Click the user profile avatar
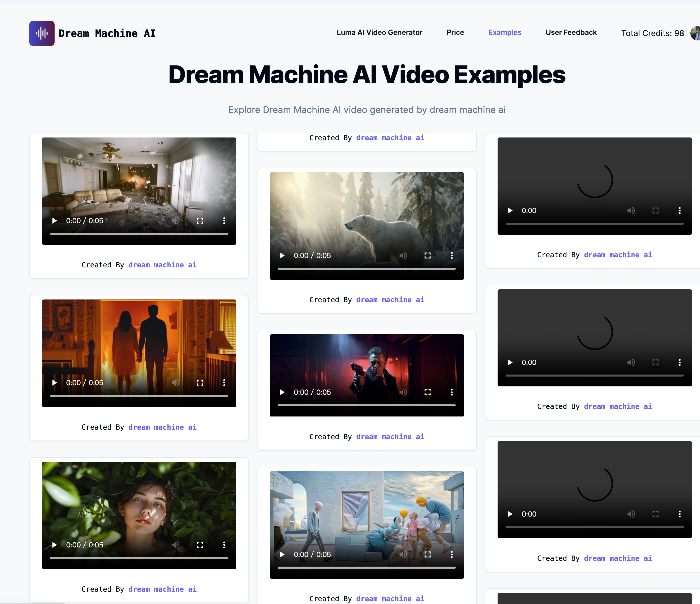 coord(695,33)
